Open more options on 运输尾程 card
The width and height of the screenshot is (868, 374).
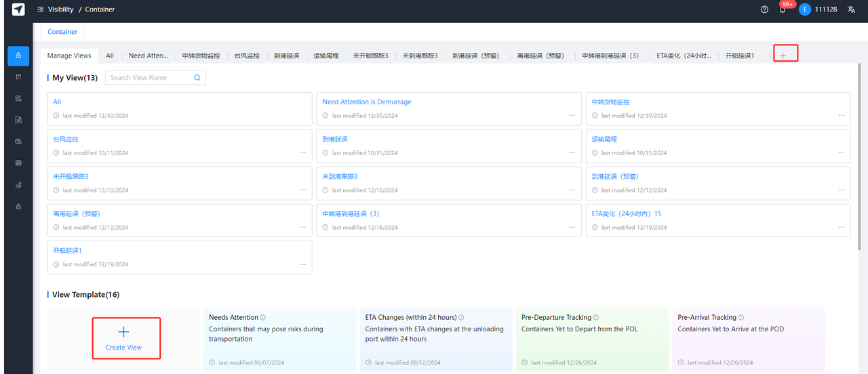pos(841,152)
